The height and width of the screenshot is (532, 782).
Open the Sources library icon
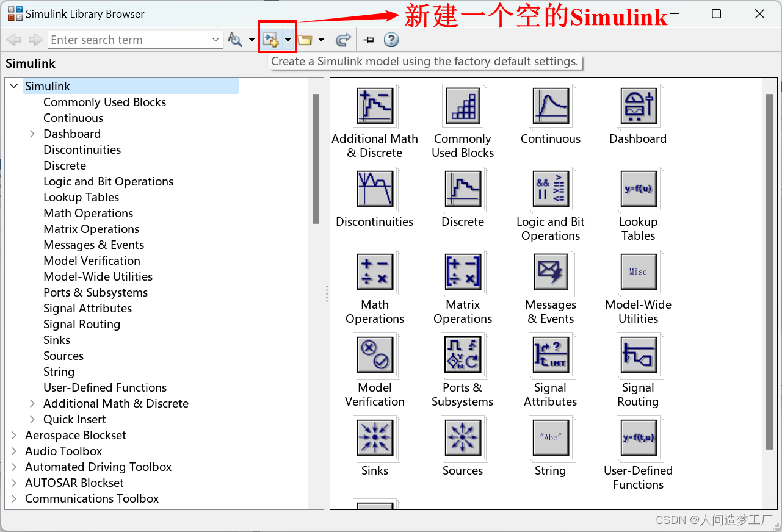(463, 438)
